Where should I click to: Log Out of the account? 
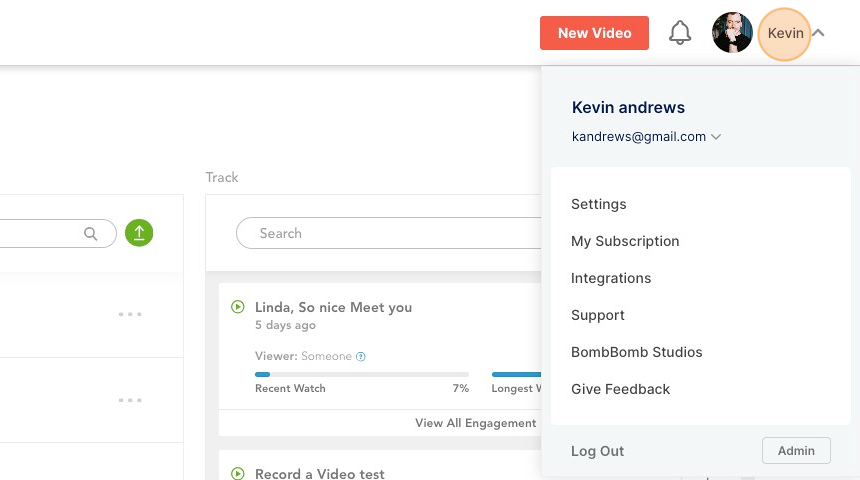(x=597, y=451)
